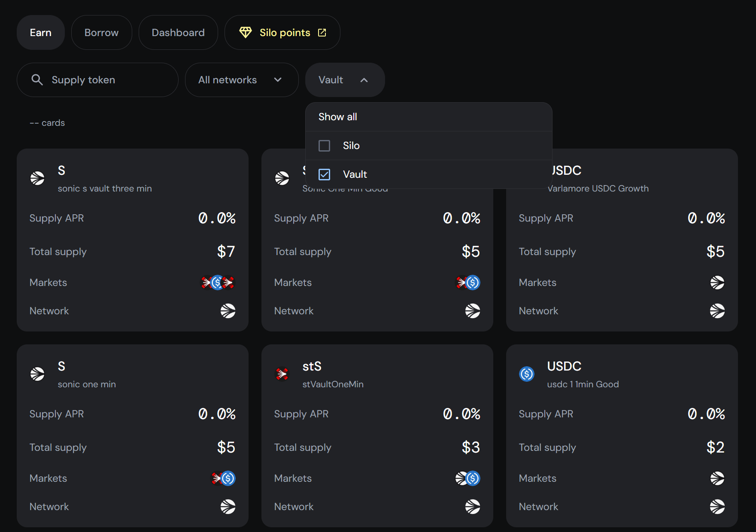Select Show all in the filter menu

[338, 117]
